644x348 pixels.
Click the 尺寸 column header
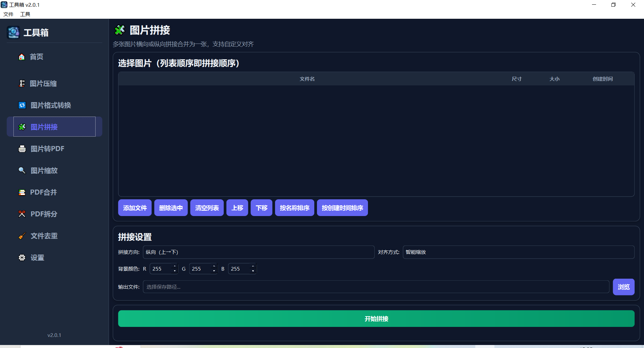[x=517, y=79]
